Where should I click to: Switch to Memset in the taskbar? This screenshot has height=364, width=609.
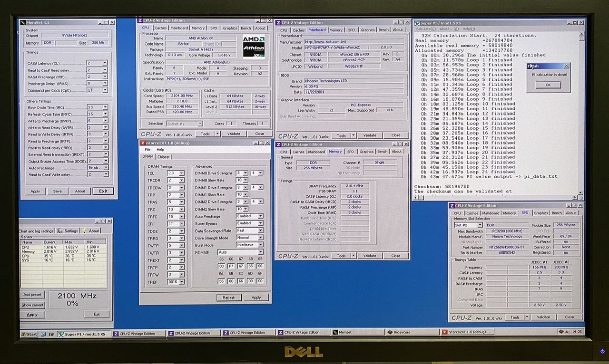(358, 333)
